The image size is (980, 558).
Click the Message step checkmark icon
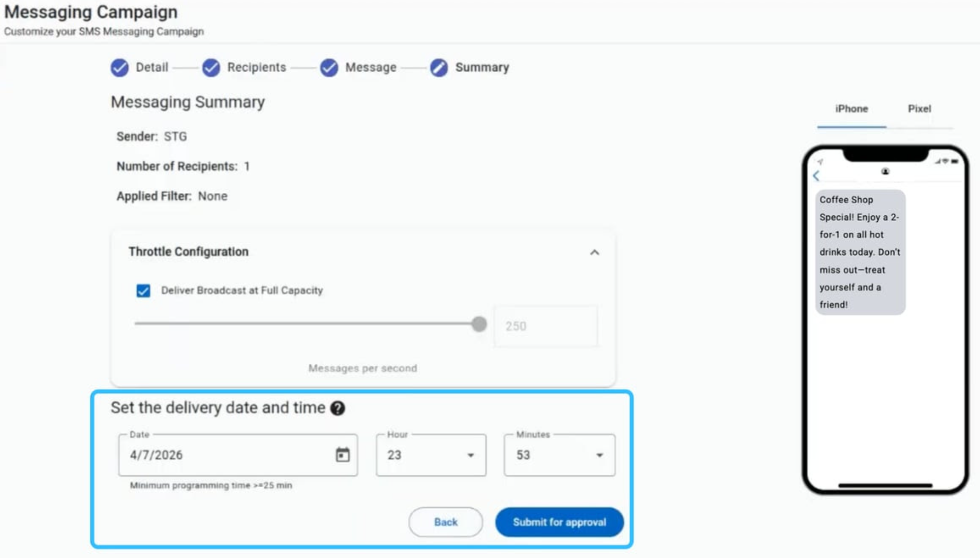click(329, 68)
